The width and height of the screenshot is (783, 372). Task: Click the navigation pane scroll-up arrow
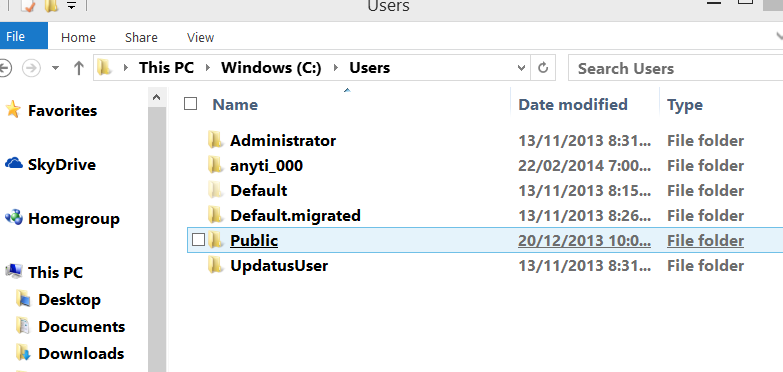(x=156, y=97)
